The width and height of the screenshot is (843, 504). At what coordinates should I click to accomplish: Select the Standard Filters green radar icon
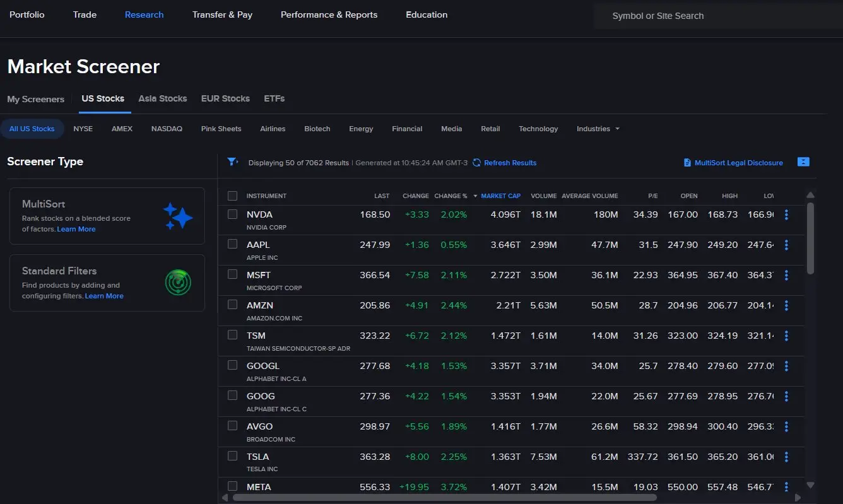178,283
